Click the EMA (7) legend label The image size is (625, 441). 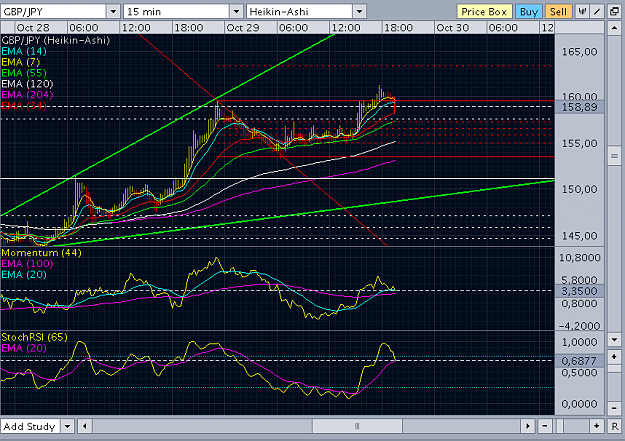[21, 62]
